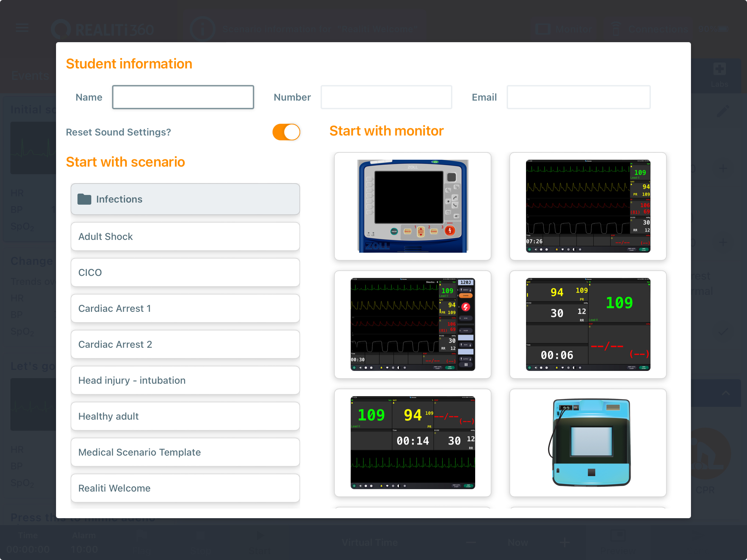Select the waveform monitor showing time 07:26
This screenshot has height=560, width=747.
point(588,206)
